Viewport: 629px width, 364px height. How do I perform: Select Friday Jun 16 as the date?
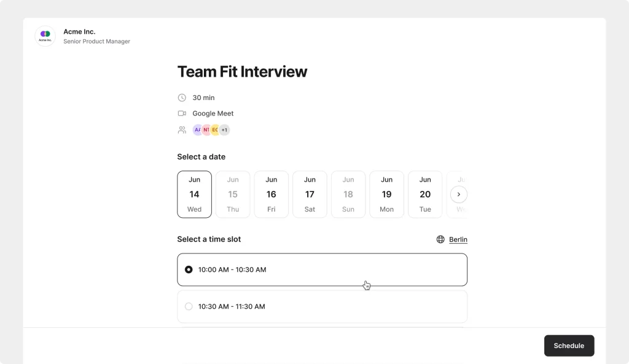click(271, 194)
